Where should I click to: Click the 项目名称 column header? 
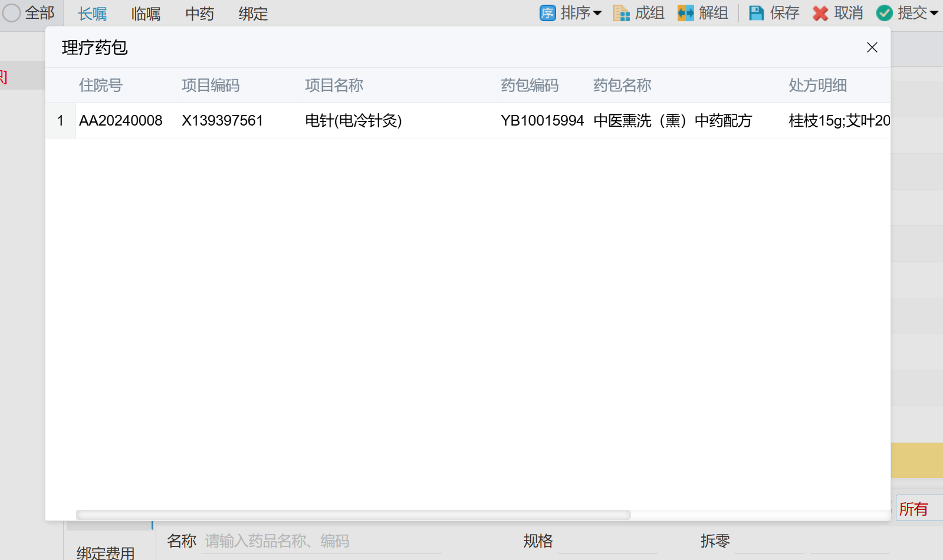334,85
